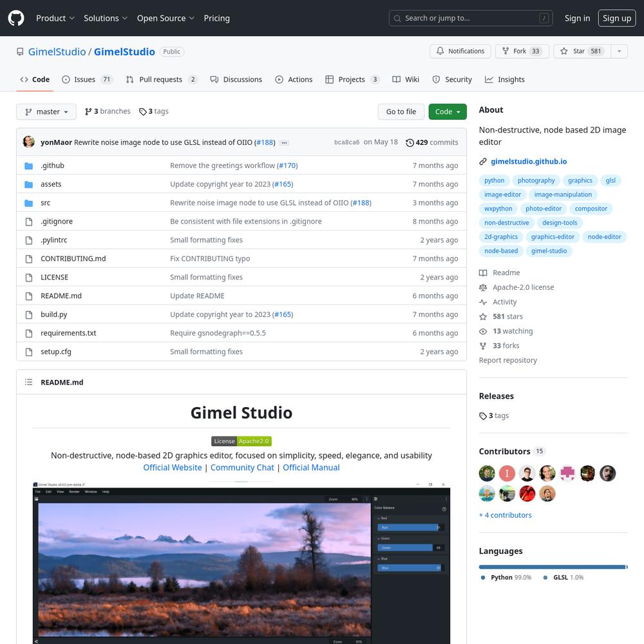
Task: Click the search magnifier icon
Action: (x=397, y=18)
